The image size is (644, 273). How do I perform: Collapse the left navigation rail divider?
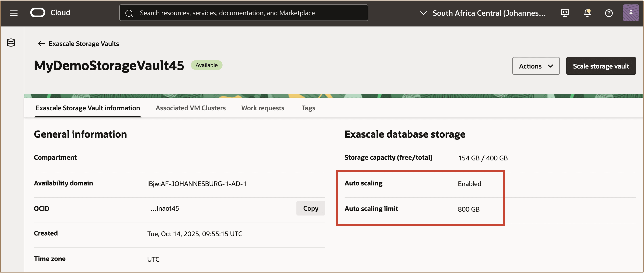[11, 59]
